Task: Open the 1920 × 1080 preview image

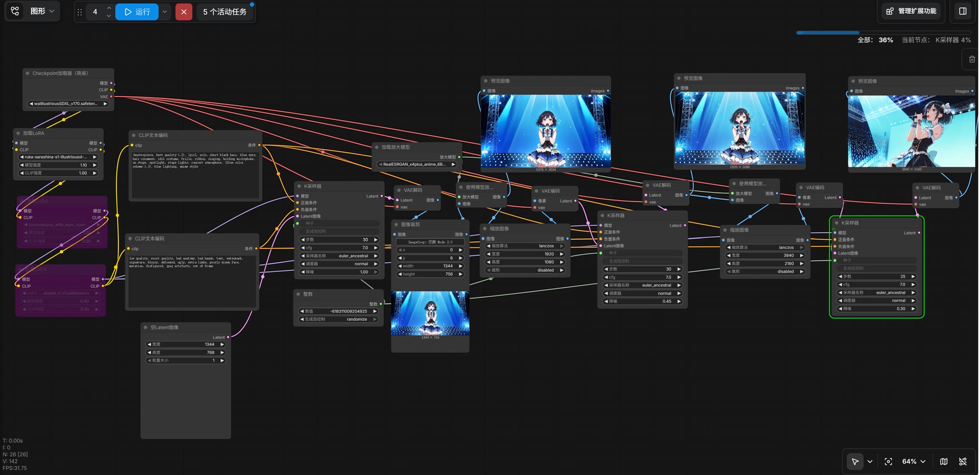Action: (x=740, y=129)
